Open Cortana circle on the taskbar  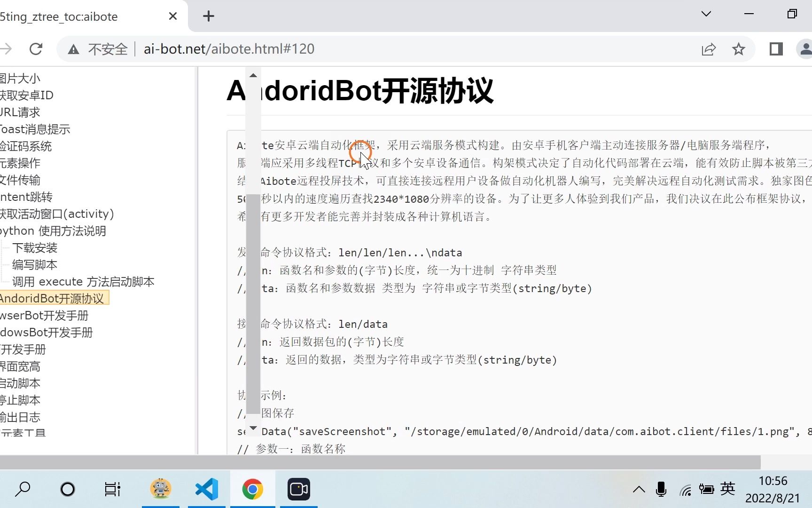68,489
